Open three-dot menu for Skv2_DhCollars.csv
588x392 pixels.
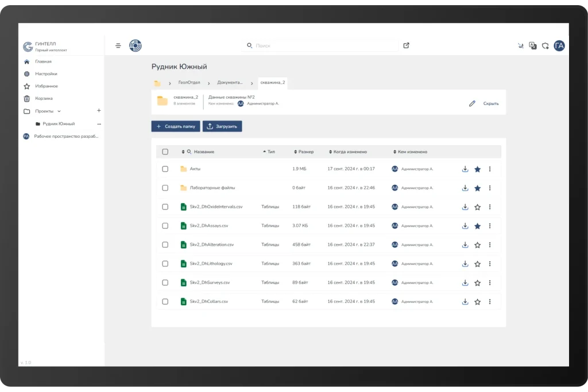(490, 302)
